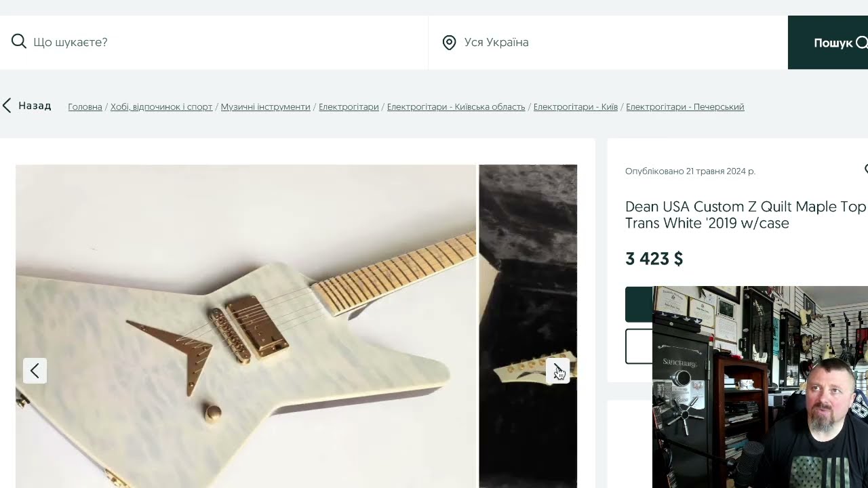868x488 pixels.
Task: Open 'Музичні інструменти' breadcrumb
Action: [x=265, y=107]
